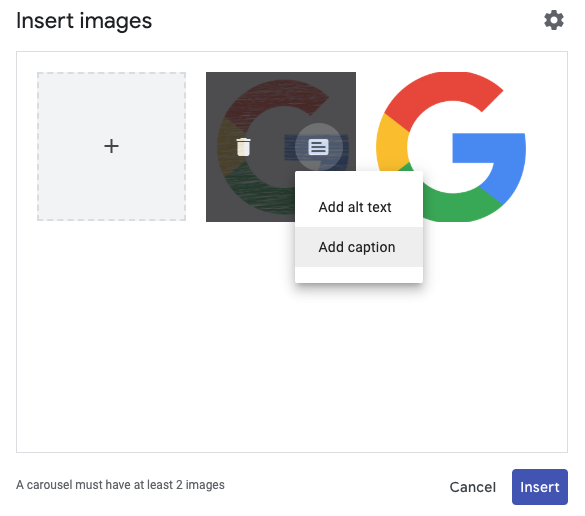Click the carousel minimum images notice text
The image size is (585, 516).
tap(120, 485)
